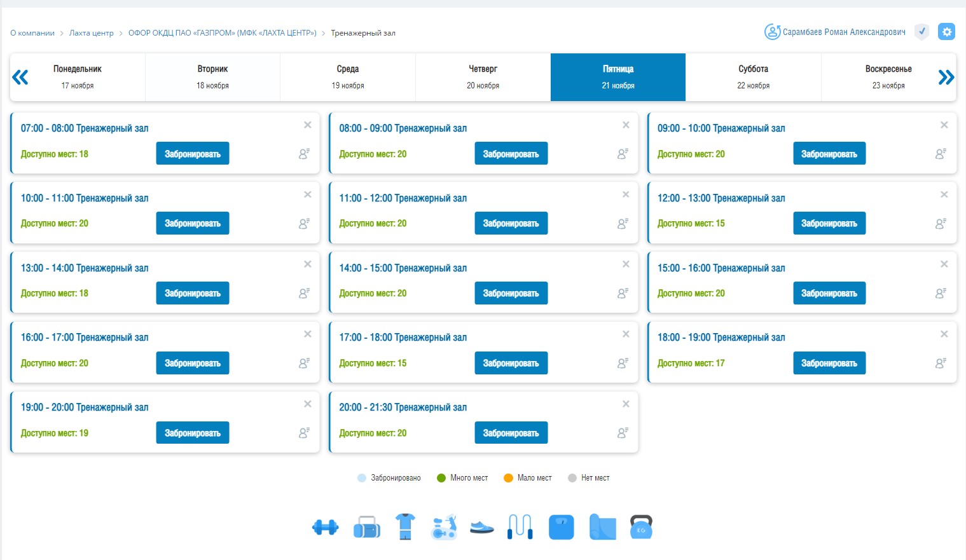Switch to the Суббота 22 ноября tab
This screenshot has width=966, height=560.
point(753,77)
